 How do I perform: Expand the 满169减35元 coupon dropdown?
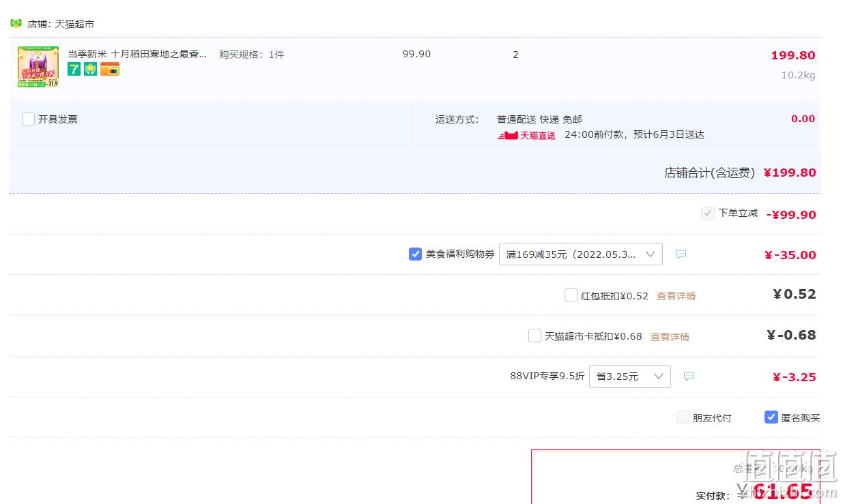pos(581,254)
